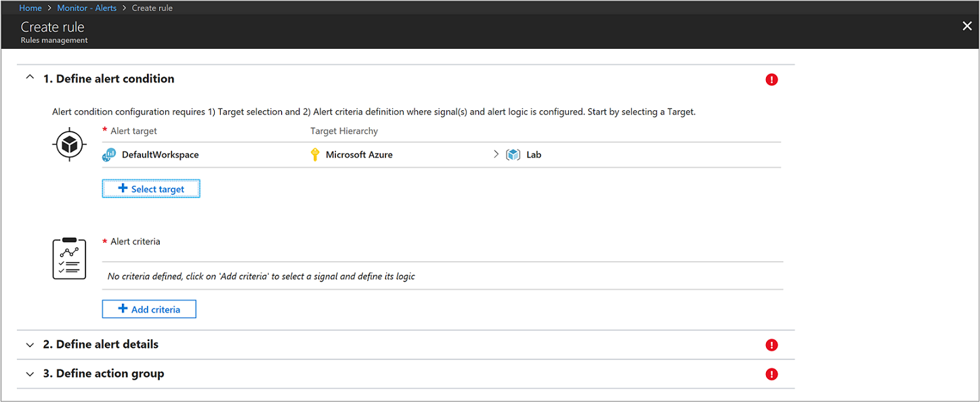The width and height of the screenshot is (980, 402).
Task: Click red error icon for alert condition
Action: 771,80
